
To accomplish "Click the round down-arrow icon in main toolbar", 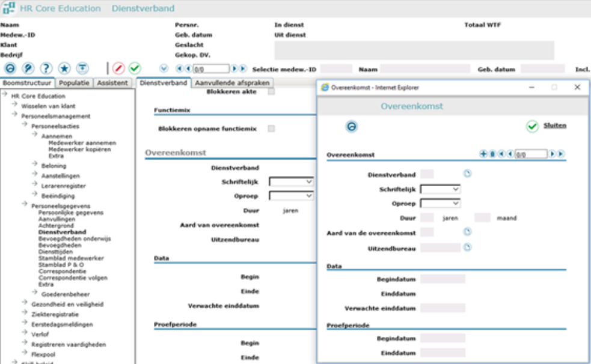I will pos(164,68).
